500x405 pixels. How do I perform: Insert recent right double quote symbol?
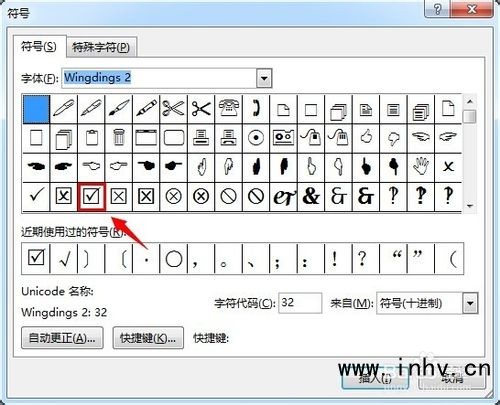tap(421, 258)
